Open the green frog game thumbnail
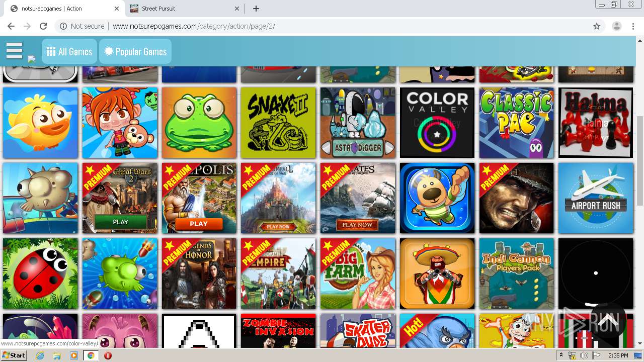The width and height of the screenshot is (644, 362). (x=199, y=123)
